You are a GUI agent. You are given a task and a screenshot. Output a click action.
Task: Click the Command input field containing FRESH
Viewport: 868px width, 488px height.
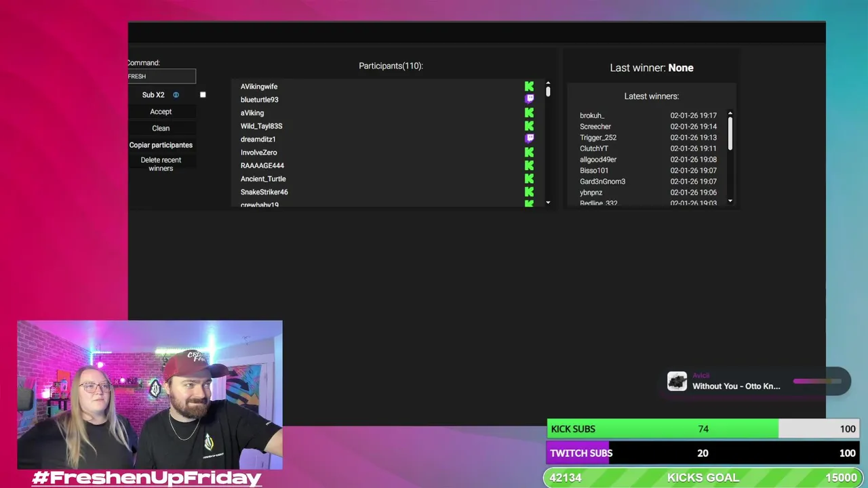(161, 77)
